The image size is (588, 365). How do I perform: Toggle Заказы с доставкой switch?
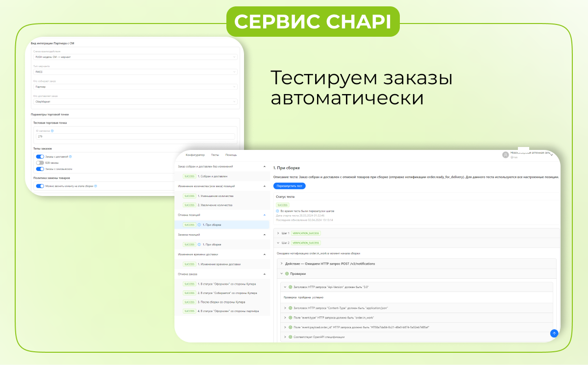point(40,157)
